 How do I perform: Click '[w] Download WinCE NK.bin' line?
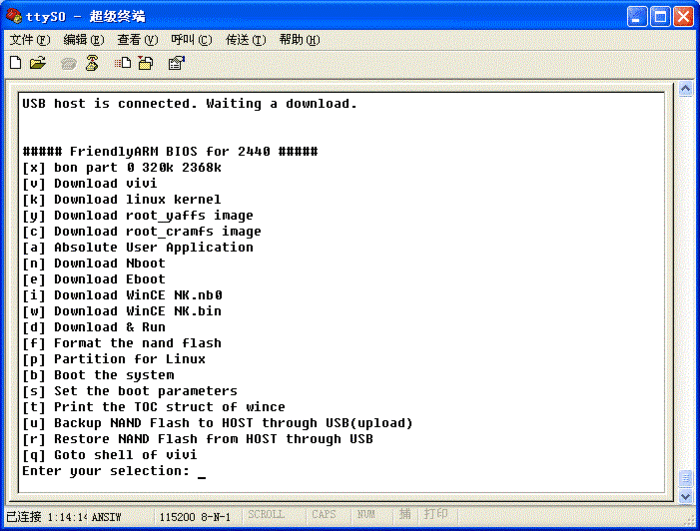(122, 311)
